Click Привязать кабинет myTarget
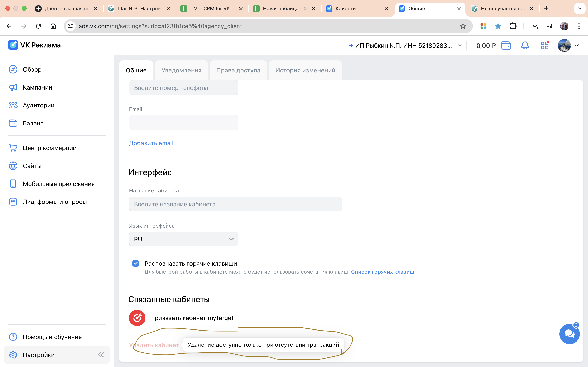Screen dimensions: 588x367 pos(192,318)
